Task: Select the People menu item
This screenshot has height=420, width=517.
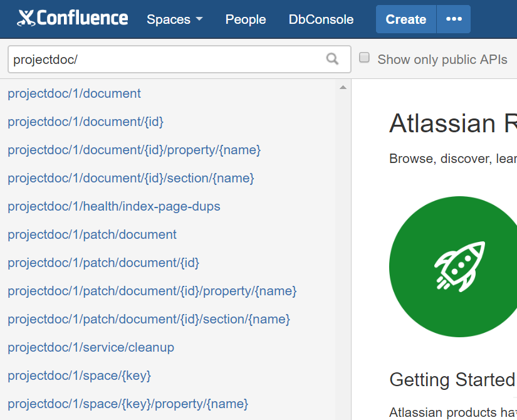Action: (245, 19)
